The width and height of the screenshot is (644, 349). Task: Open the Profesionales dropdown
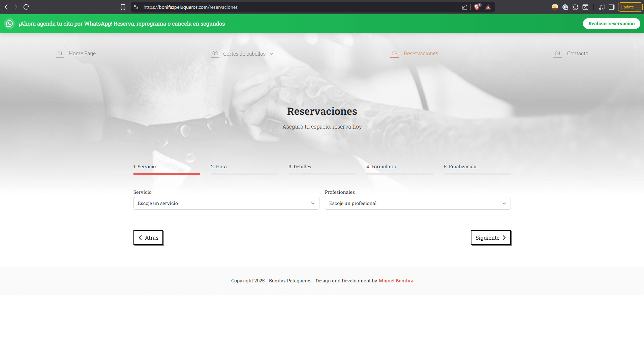418,203
